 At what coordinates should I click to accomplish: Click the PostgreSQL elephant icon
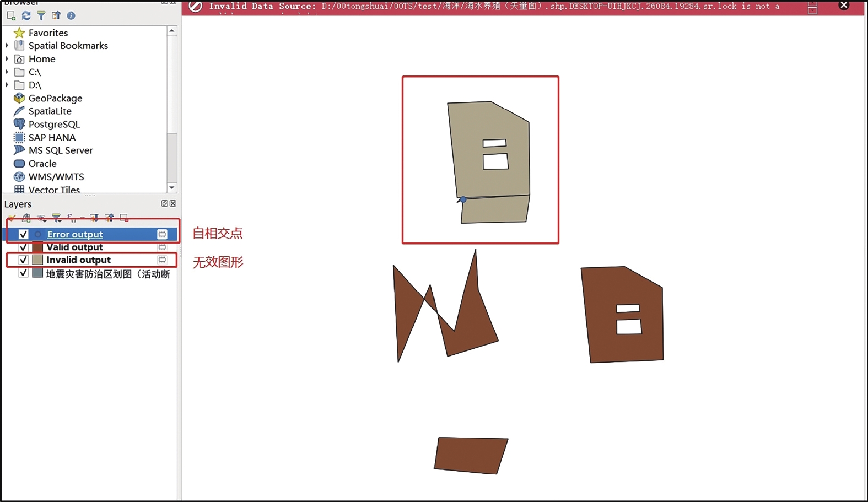tap(19, 125)
